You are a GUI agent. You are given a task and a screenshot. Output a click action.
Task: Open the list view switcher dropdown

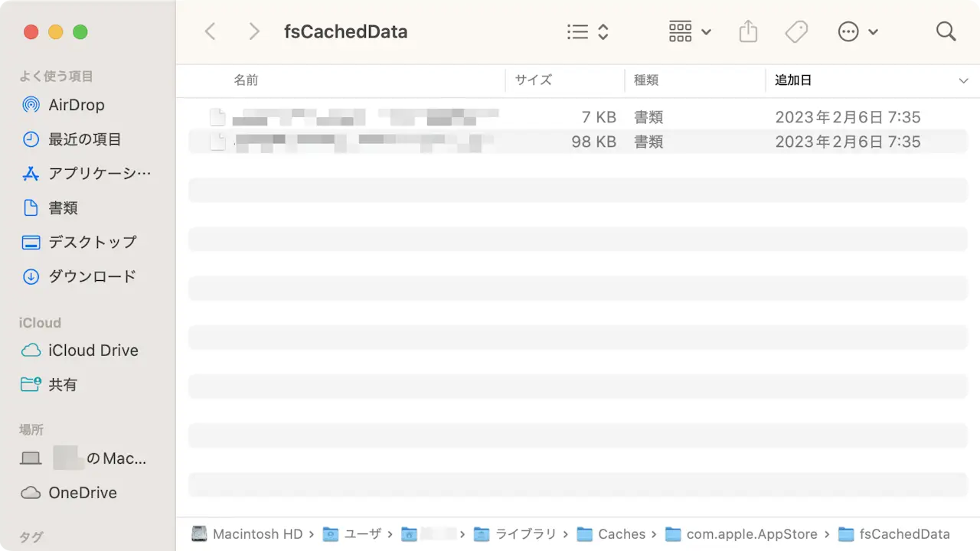click(x=587, y=31)
